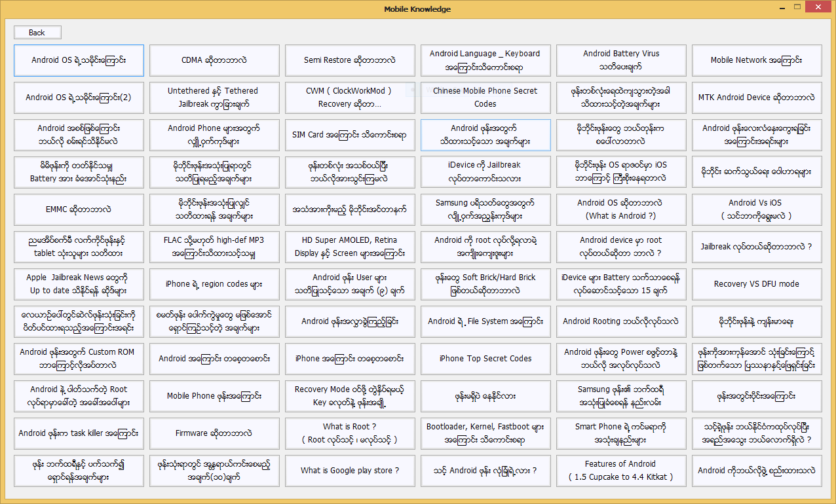Open What is Android ? topic
The width and height of the screenshot is (836, 504).
pyautogui.click(x=621, y=209)
